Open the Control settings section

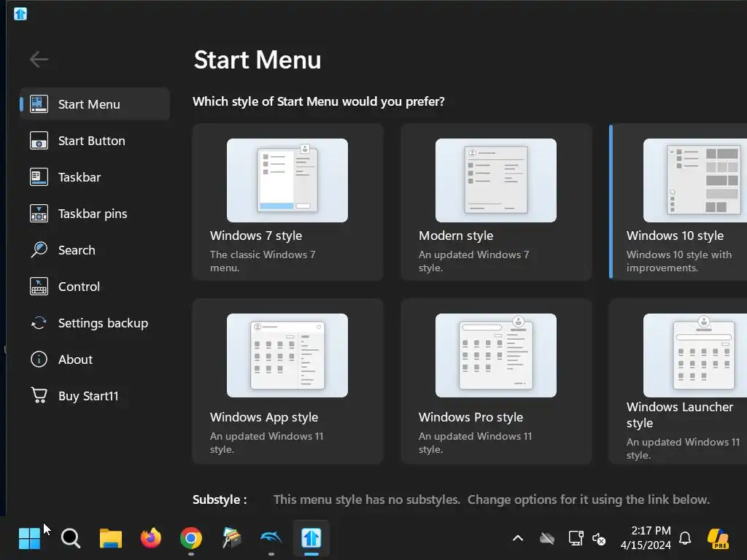95,287
